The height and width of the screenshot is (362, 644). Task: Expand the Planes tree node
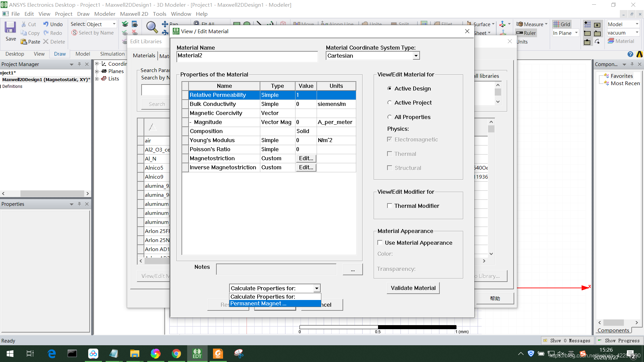(x=97, y=71)
